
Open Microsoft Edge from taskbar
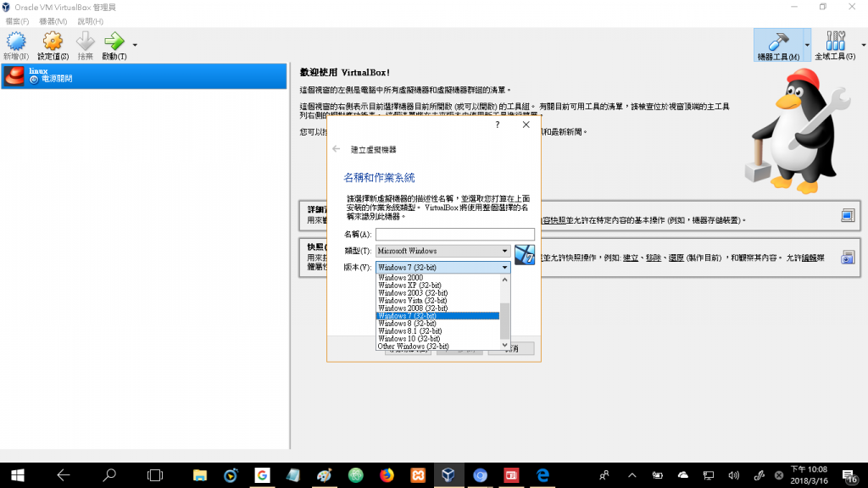[542, 475]
